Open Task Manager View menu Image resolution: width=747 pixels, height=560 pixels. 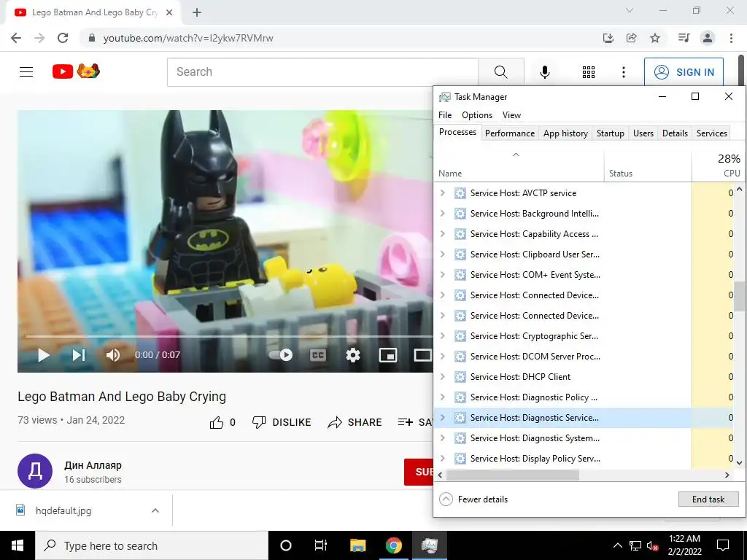pyautogui.click(x=511, y=114)
